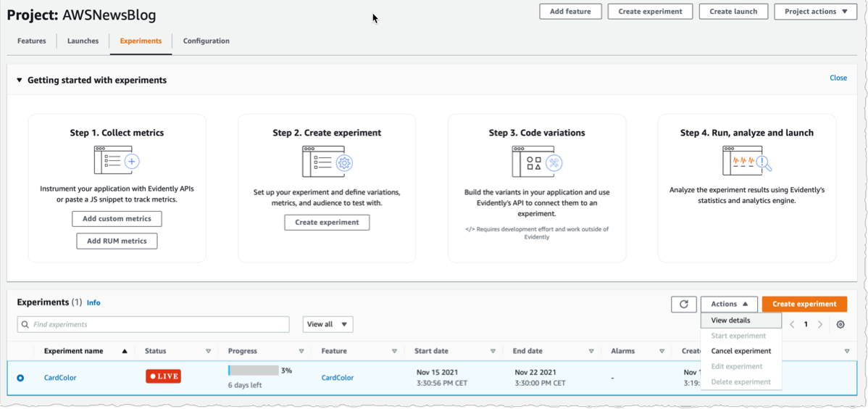Image resolution: width=868 pixels, height=409 pixels.
Task: Click the Experiment name column header
Action: tap(74, 351)
